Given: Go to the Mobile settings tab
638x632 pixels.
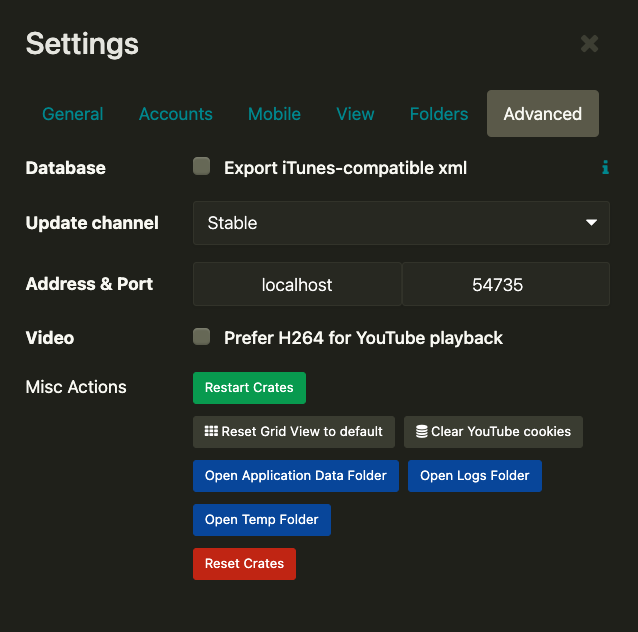Looking at the screenshot, I should [274, 114].
